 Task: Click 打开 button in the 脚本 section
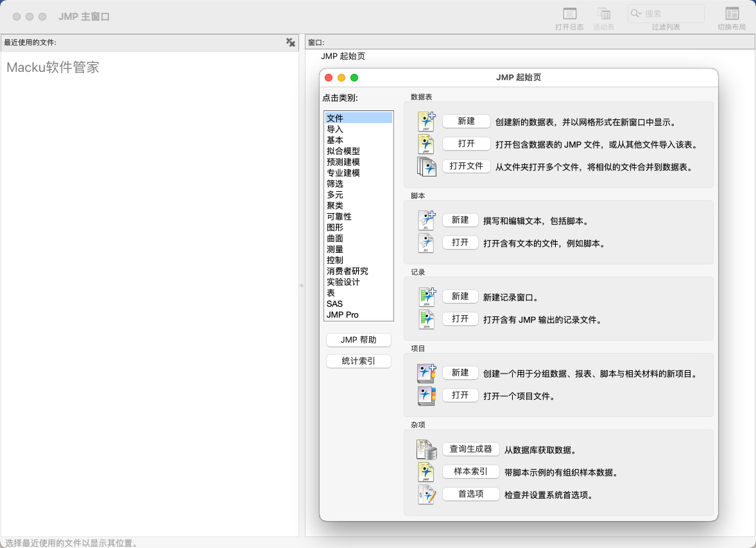coord(460,243)
